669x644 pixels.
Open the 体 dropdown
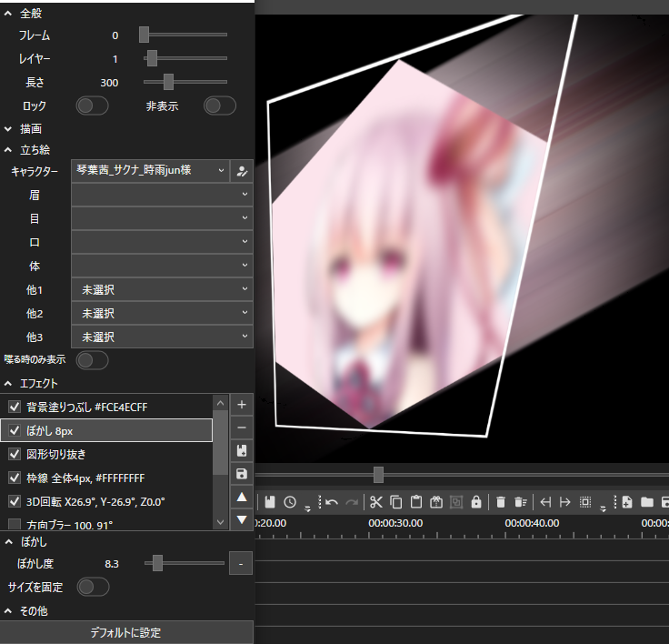[x=162, y=266]
